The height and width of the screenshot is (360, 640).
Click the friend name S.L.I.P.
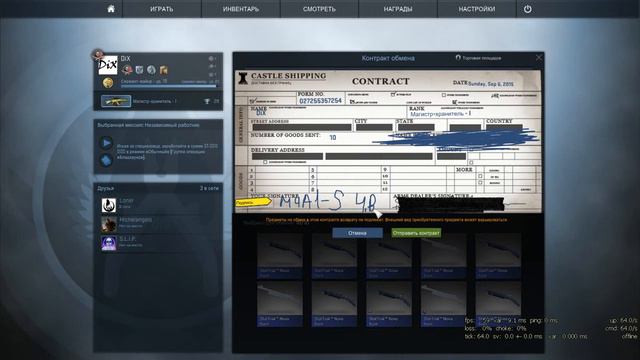[127, 239]
